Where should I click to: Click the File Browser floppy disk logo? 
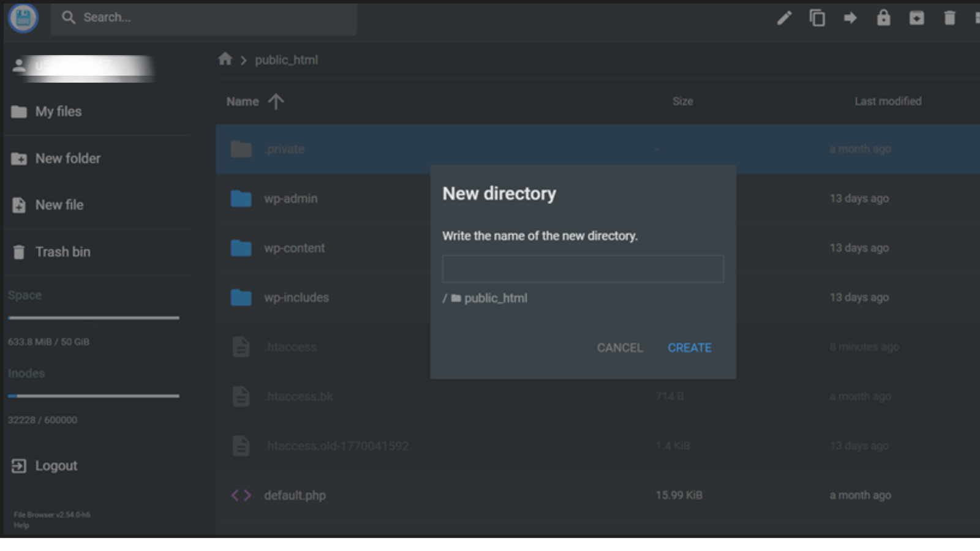coord(23,18)
